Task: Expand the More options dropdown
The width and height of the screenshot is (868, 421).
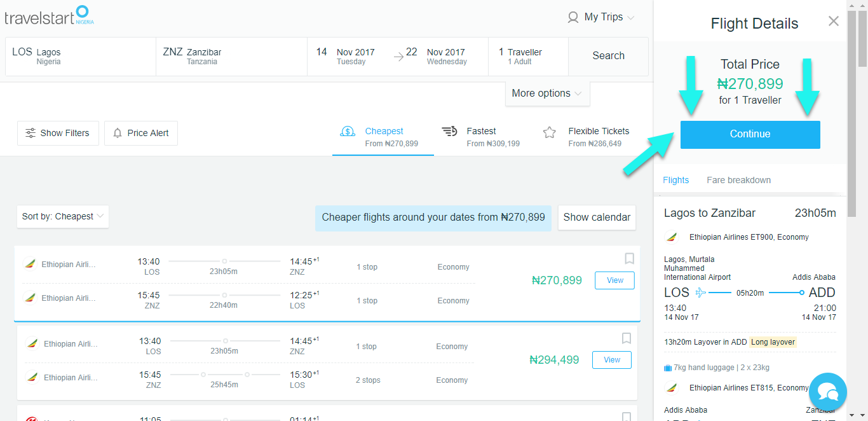Action: 547,93
